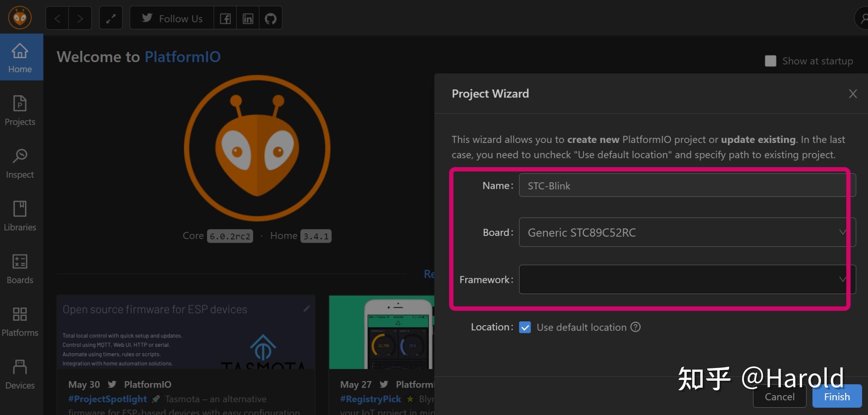This screenshot has width=868, height=415.
Task: Toggle the startup checkbox back off
Action: tap(770, 61)
